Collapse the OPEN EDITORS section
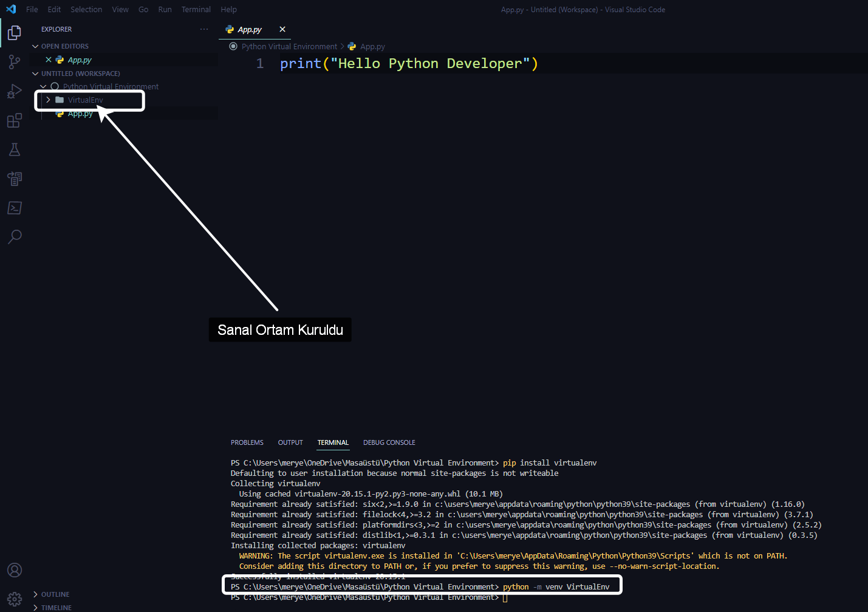868x612 pixels. [35, 46]
